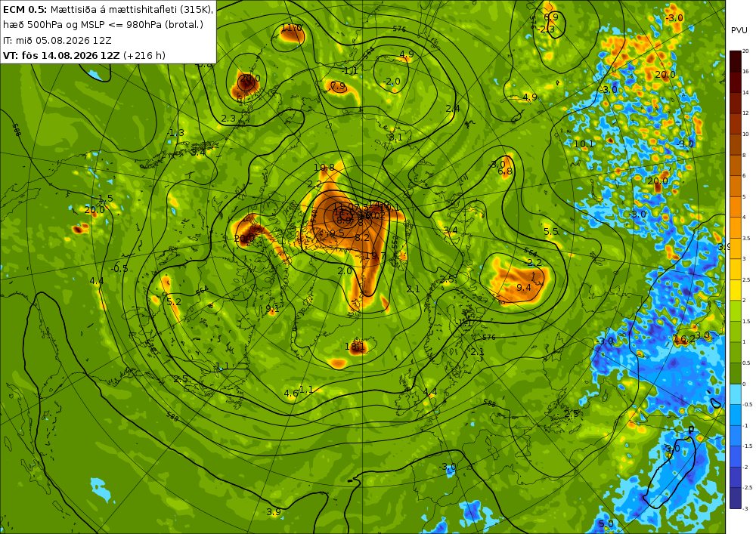Click the -1.5 value label on the map
Screen dimensions: 756x534
[104, 199]
